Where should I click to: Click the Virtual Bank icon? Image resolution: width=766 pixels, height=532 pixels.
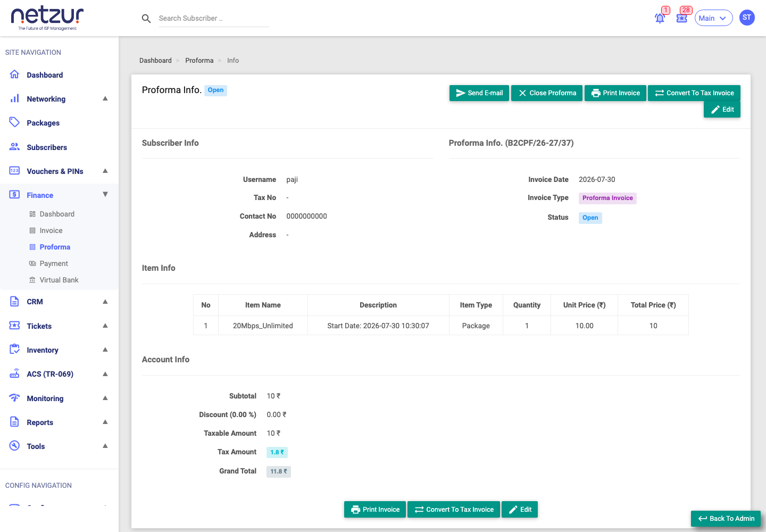coord(32,280)
